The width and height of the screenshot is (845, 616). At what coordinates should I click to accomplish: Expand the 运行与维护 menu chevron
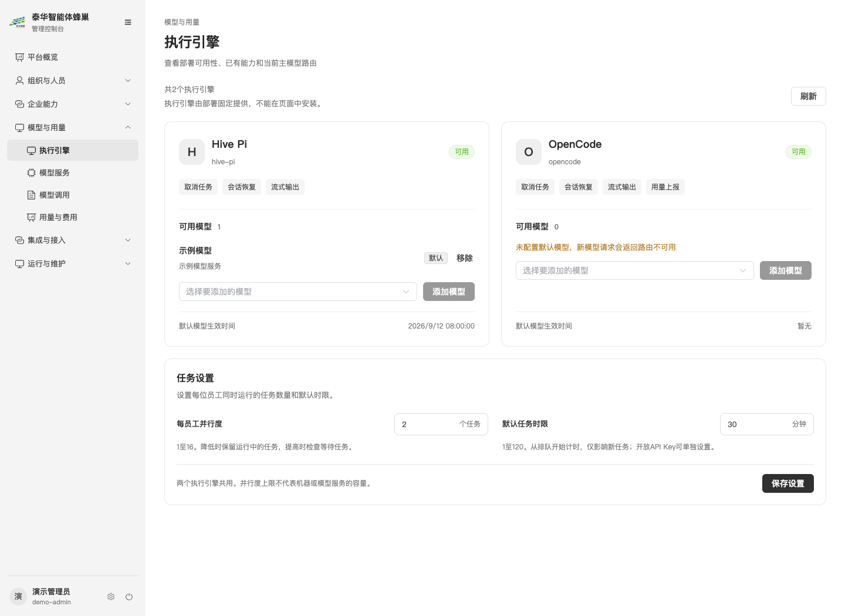[128, 263]
